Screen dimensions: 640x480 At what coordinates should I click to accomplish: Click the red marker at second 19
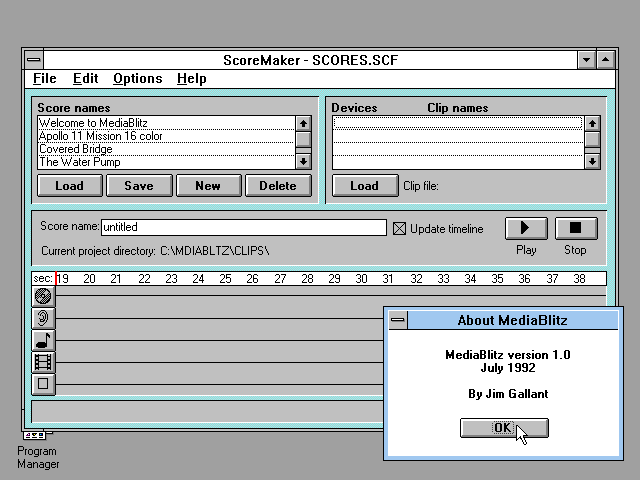(x=56, y=279)
